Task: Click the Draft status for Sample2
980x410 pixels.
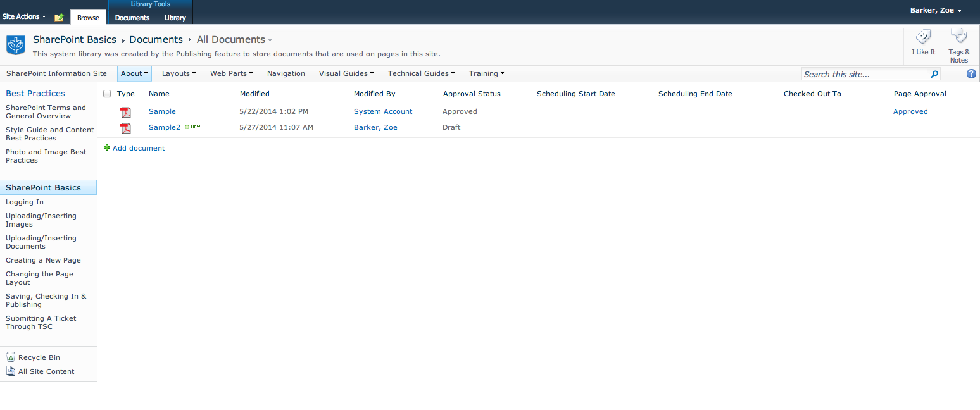Action: [x=451, y=127]
